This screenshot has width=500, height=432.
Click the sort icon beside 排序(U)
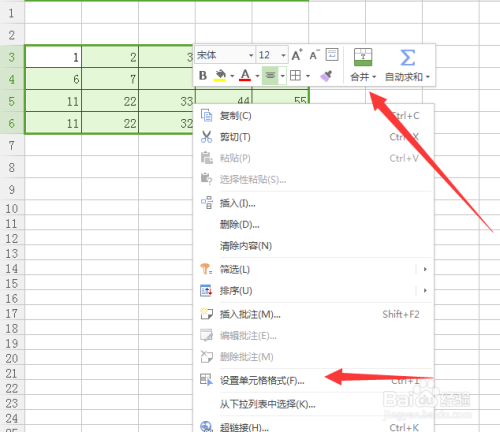click(x=206, y=291)
